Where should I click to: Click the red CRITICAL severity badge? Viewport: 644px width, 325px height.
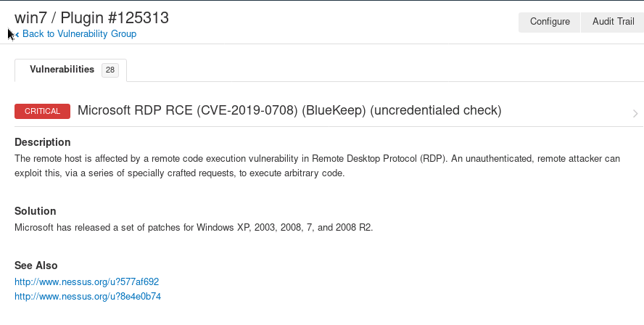click(42, 111)
